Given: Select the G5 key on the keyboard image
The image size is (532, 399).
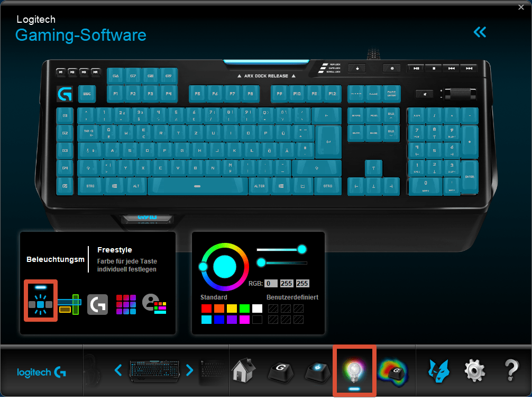Looking at the screenshot, I should click(65, 186).
